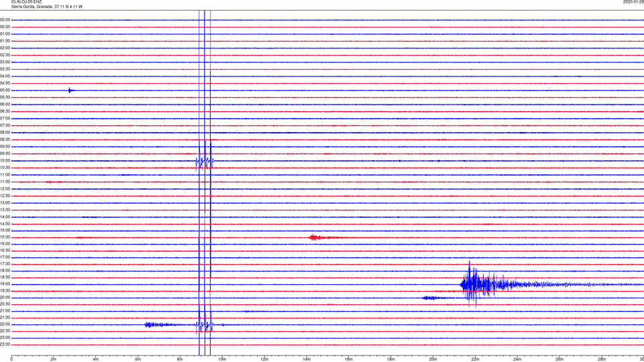Click the small blue event on the 20:00 trace
This screenshot has width=644, height=362.
(x=431, y=298)
